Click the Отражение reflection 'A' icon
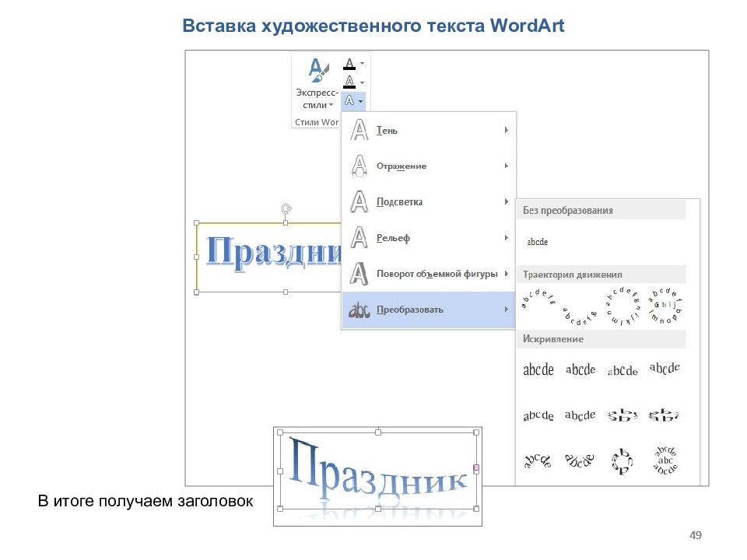747x560 pixels. pos(359,166)
